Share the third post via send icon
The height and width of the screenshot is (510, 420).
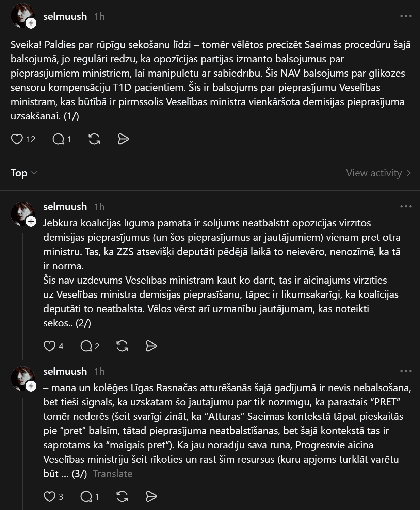pyautogui.click(x=151, y=496)
